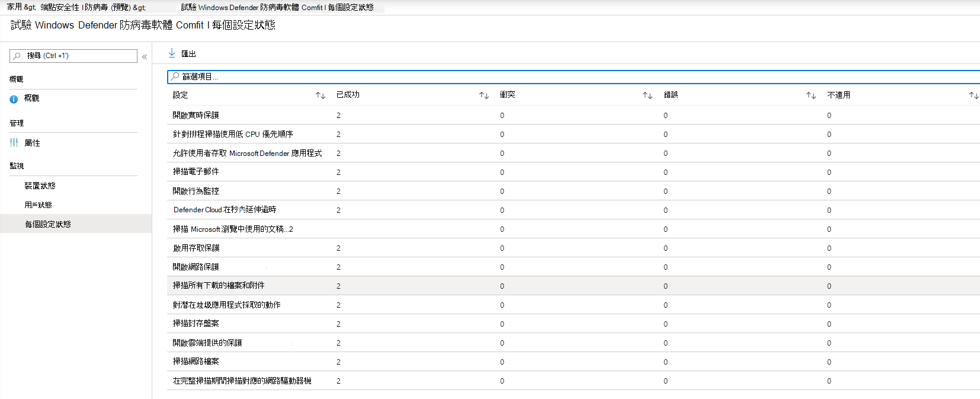Select the 啟用存取保護 row

coord(574,248)
